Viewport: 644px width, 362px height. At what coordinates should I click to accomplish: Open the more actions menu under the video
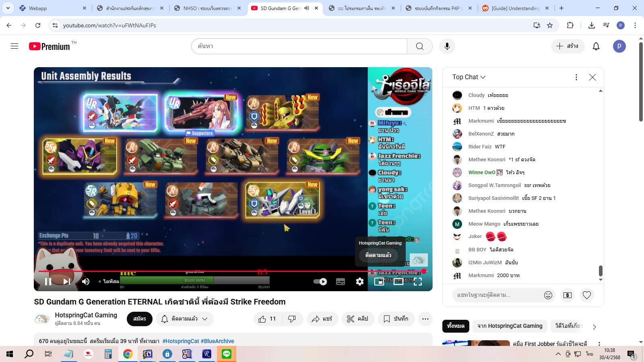[425, 319]
